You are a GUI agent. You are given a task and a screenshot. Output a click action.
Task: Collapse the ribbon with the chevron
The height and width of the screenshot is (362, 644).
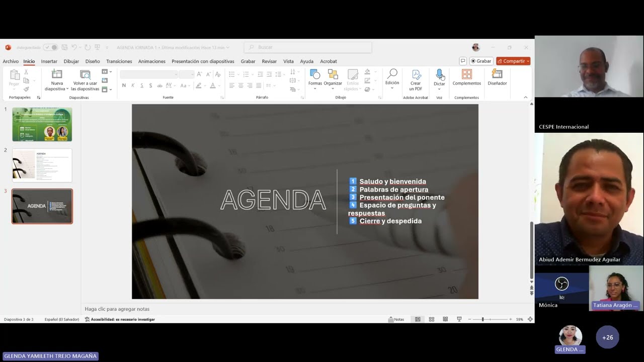click(x=526, y=98)
